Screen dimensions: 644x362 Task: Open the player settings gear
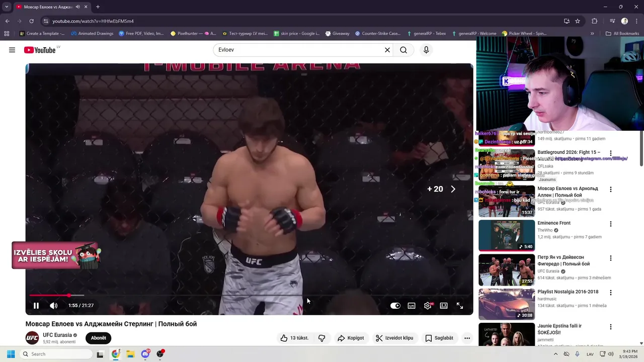(428, 306)
